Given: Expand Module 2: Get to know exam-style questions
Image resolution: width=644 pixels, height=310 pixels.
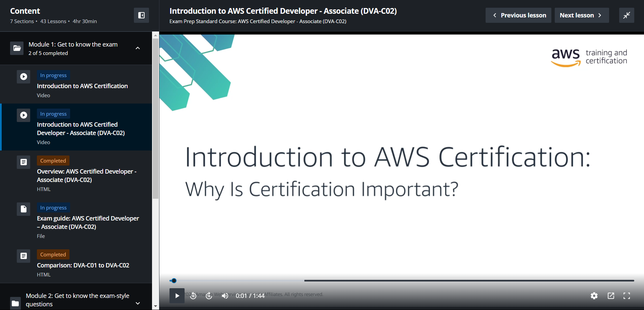Looking at the screenshot, I should coord(138,303).
